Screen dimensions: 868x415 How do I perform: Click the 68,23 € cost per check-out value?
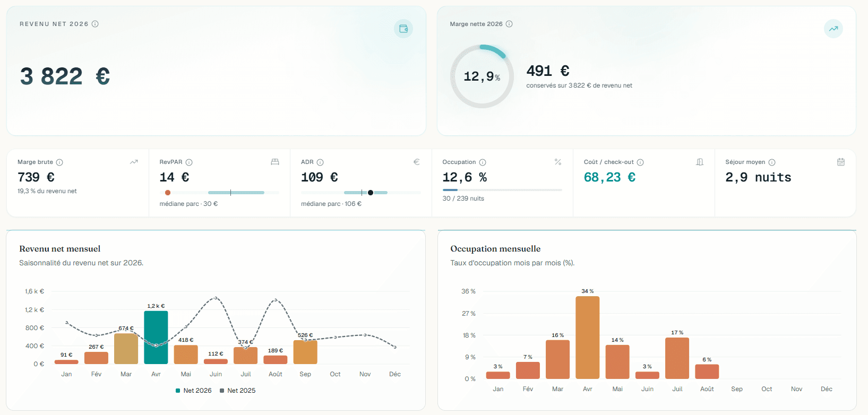609,177
